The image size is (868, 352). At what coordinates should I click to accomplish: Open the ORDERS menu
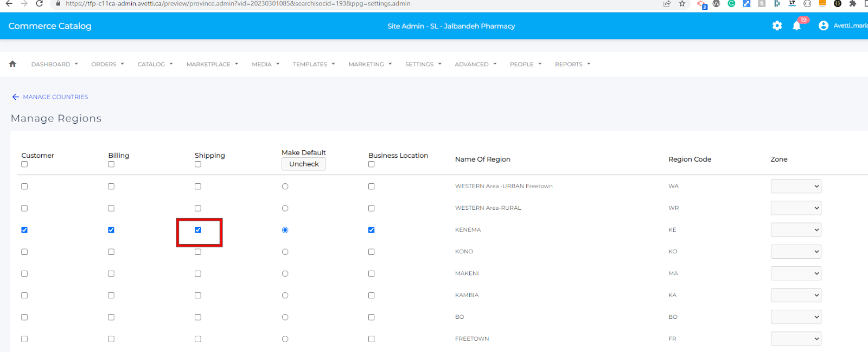107,64
